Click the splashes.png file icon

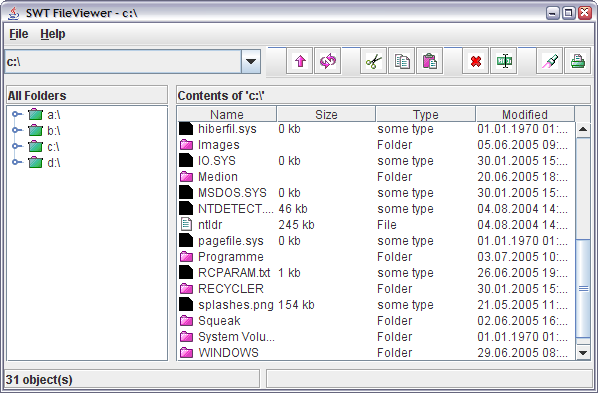(x=186, y=304)
